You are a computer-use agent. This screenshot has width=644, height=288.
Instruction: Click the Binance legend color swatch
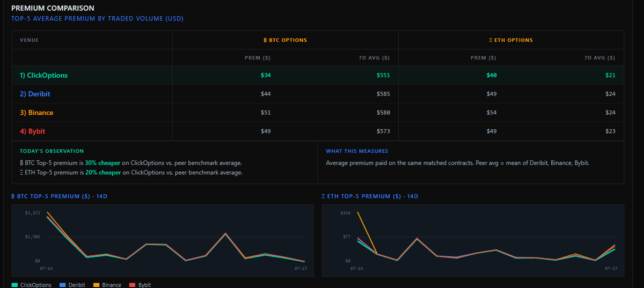(96, 285)
